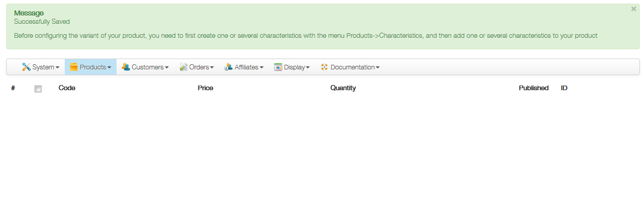644x197 pixels.
Task: Open the Products menu label
Action: [x=93, y=67]
